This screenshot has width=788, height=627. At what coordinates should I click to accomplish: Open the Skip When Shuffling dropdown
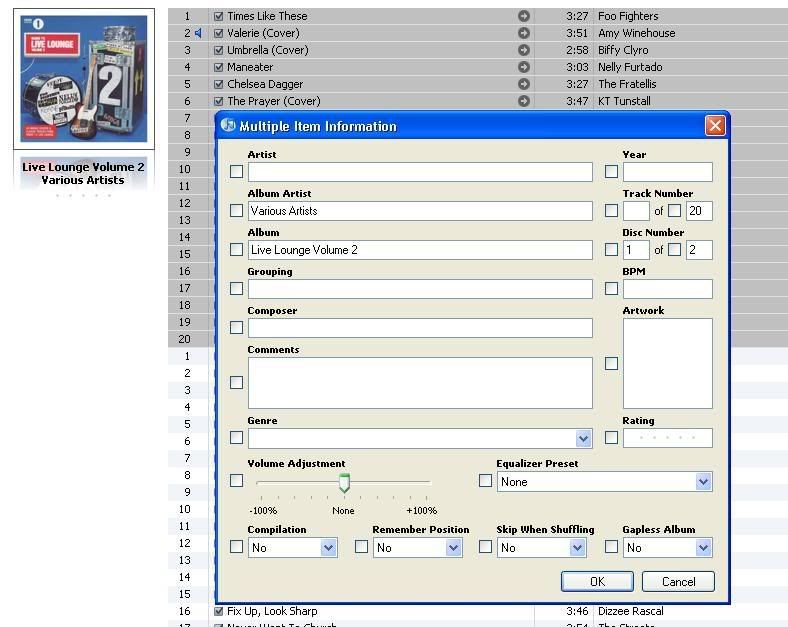(577, 548)
